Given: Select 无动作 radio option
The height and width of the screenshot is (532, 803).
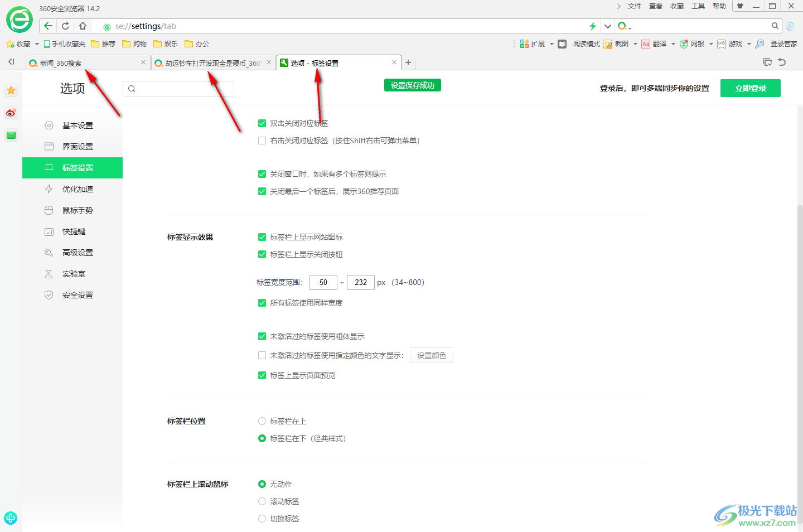Looking at the screenshot, I should (262, 484).
